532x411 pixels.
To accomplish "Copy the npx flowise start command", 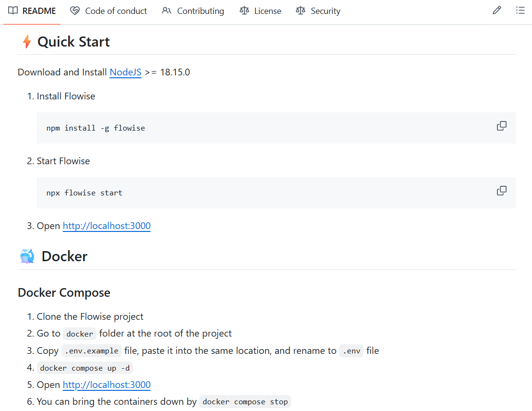I will [x=501, y=191].
